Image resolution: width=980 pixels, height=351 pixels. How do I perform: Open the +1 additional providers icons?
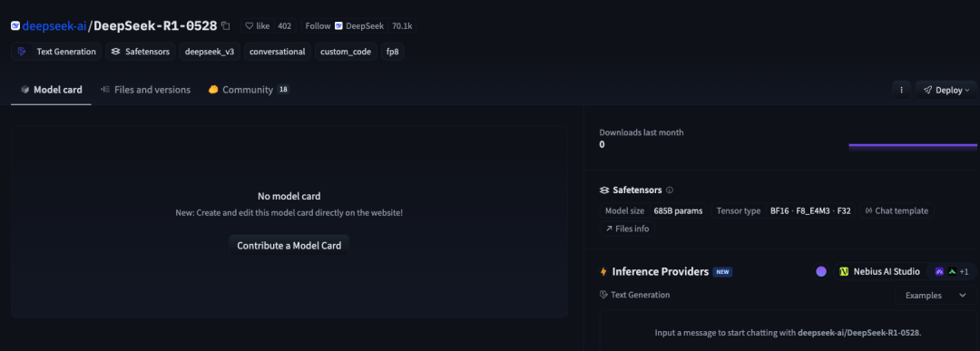pos(951,272)
